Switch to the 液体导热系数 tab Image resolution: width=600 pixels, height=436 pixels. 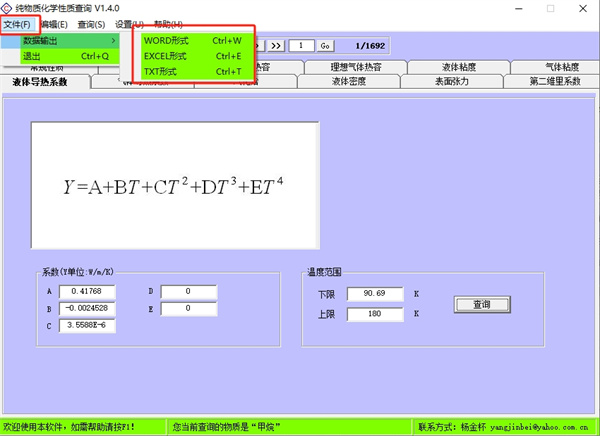tap(40, 82)
